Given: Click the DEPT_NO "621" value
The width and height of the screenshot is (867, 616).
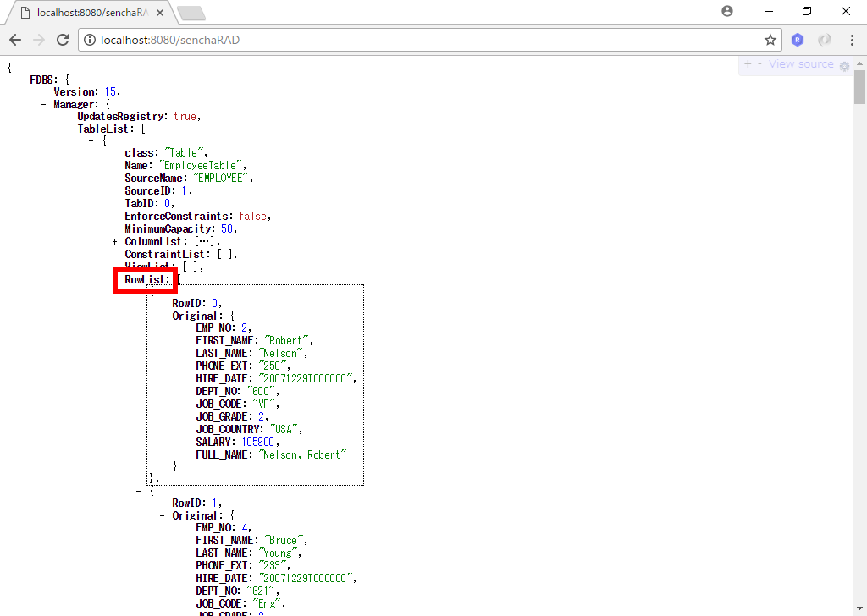Looking at the screenshot, I should point(260,591).
